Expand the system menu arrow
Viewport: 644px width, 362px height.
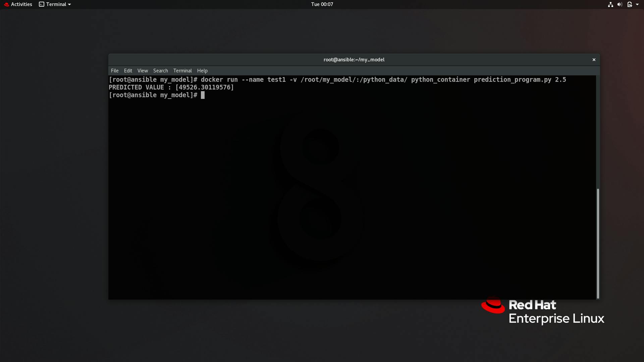pos(637,4)
